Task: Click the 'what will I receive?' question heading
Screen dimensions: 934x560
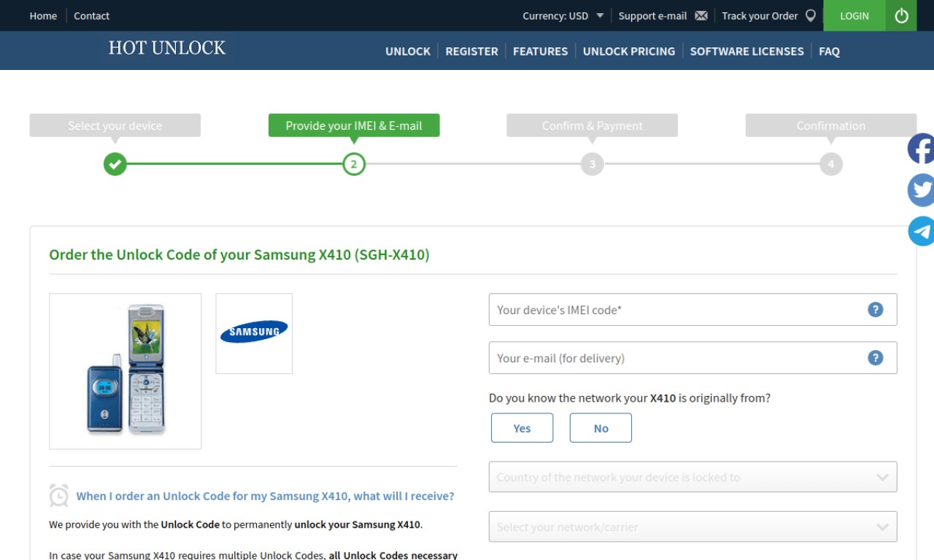Action: (265, 496)
